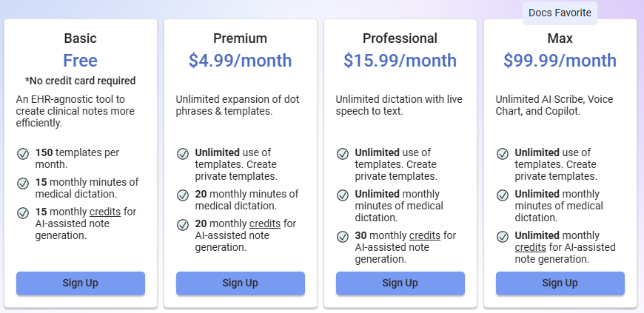Viewport: 644px width, 313px height.
Task: Click checkmark beside 30 monthly credits
Action: (343, 237)
